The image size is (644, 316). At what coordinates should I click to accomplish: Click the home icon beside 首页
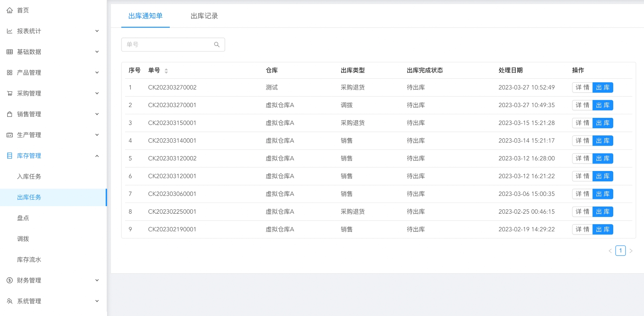[x=10, y=10]
